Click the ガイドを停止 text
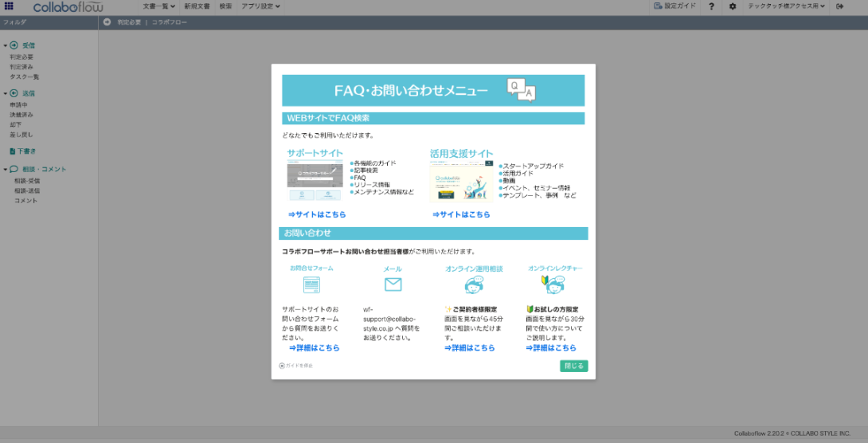The height and width of the screenshot is (443, 868). 299,366
